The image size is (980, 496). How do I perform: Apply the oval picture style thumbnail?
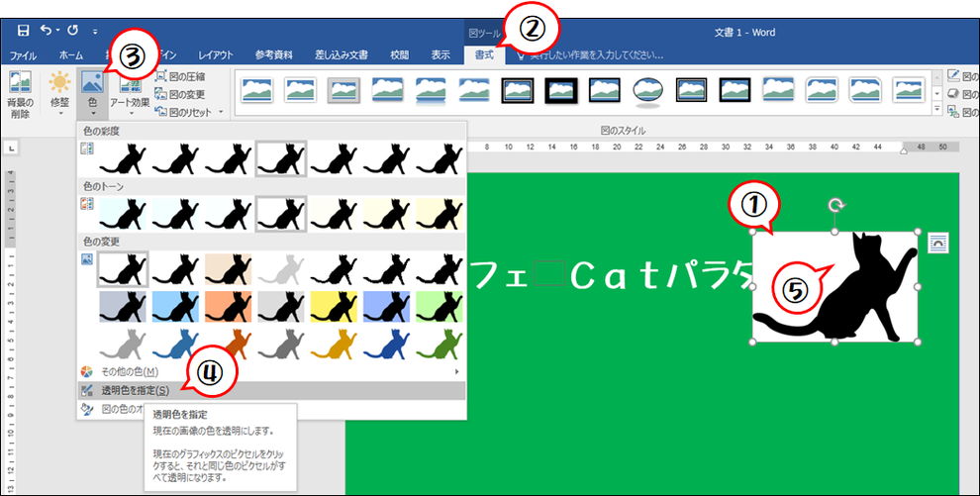(x=647, y=91)
